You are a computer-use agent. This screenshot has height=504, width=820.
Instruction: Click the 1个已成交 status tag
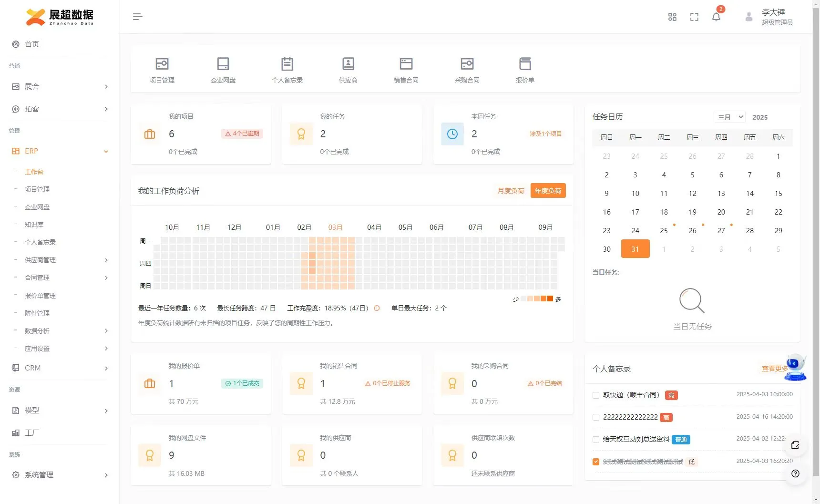[242, 383]
